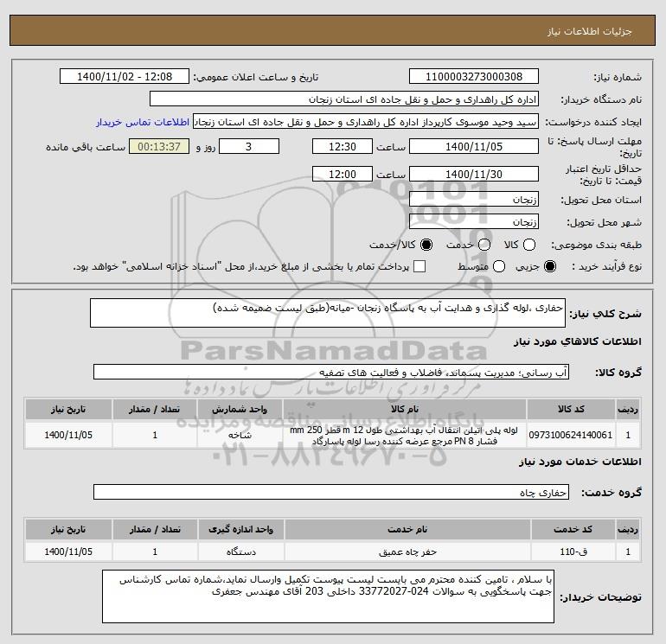The height and width of the screenshot is (644, 666).
Task: Click the شماره نیاز label
Action: 618,77
